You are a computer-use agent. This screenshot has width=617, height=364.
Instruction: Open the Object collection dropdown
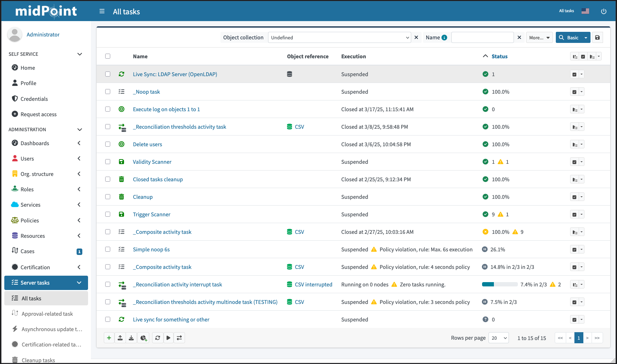(339, 38)
